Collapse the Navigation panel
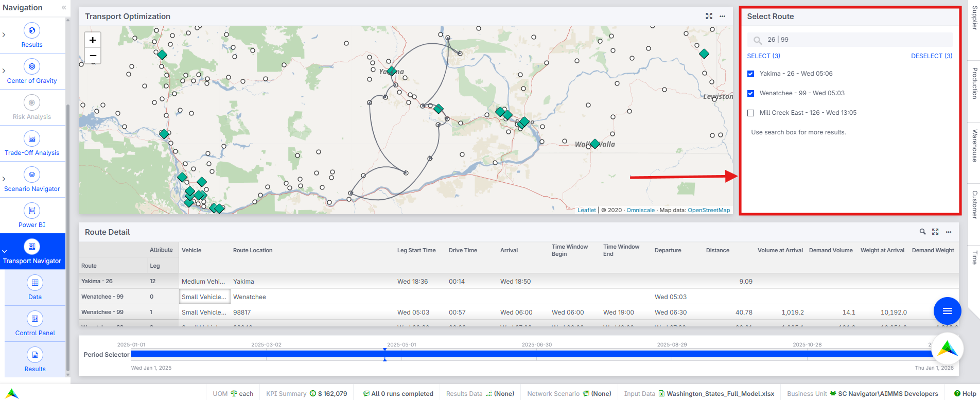Screen dimensions: 980x400 coord(64,8)
